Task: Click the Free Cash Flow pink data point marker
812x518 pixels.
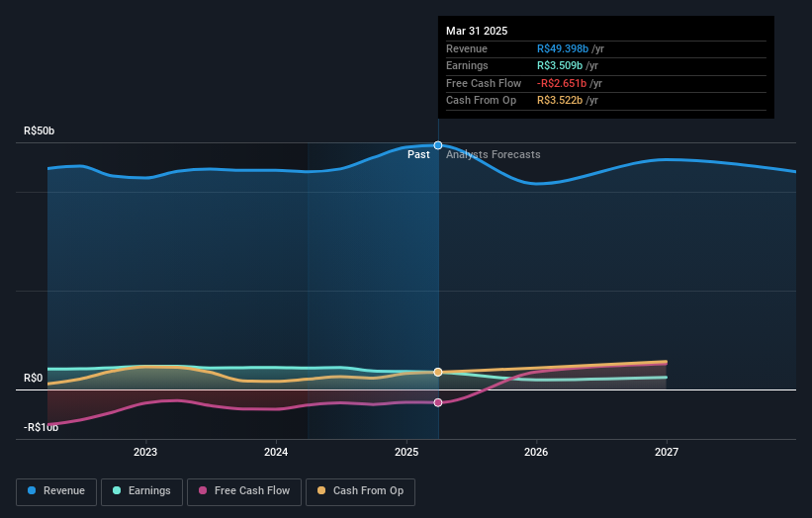Action: 438,402
